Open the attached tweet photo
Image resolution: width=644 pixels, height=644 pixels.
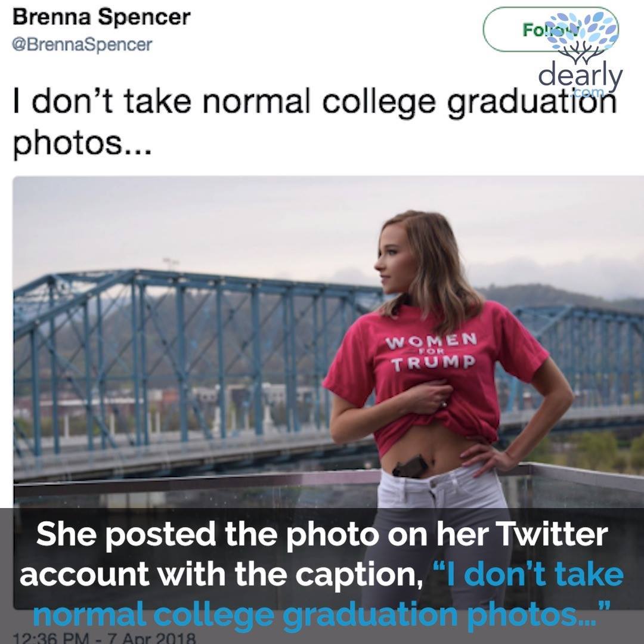[x=329, y=341]
